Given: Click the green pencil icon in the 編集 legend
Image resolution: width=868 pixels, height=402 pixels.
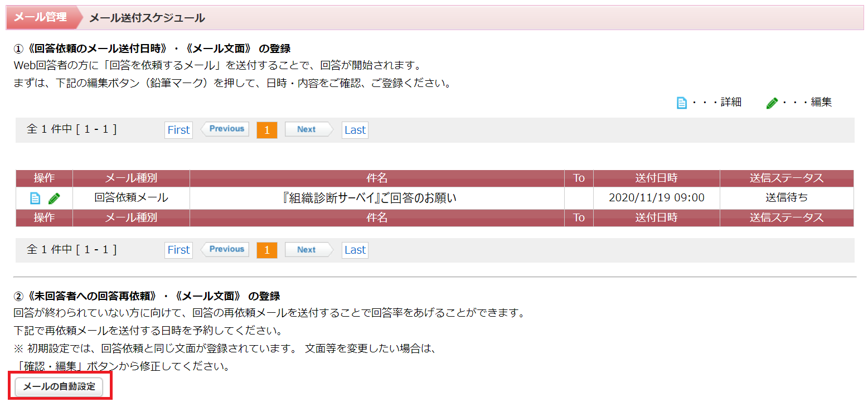Looking at the screenshot, I should point(772,103).
